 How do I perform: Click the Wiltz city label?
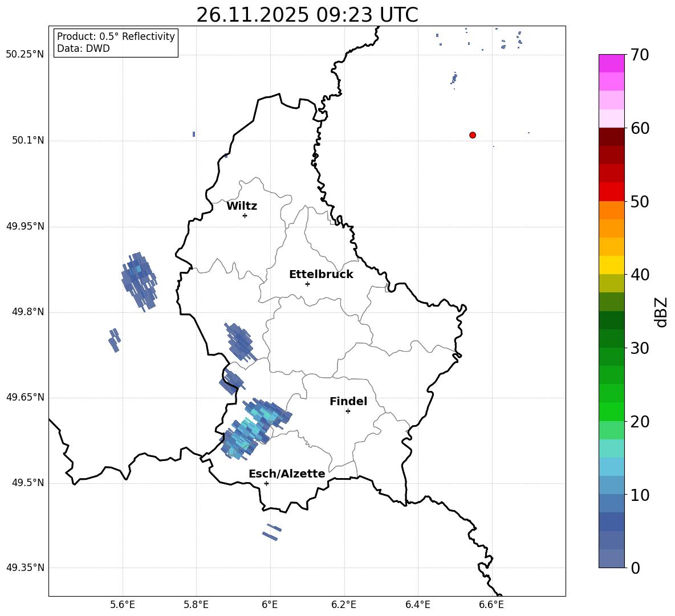242,206
